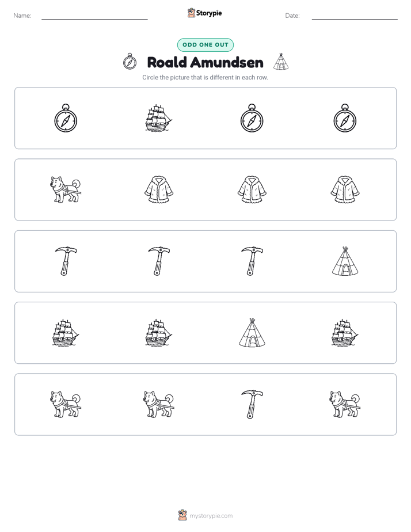Click the Name input line

click(94, 16)
